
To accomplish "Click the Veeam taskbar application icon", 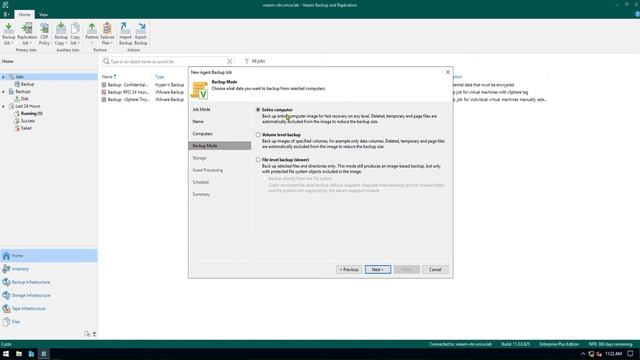I will click(x=44, y=354).
